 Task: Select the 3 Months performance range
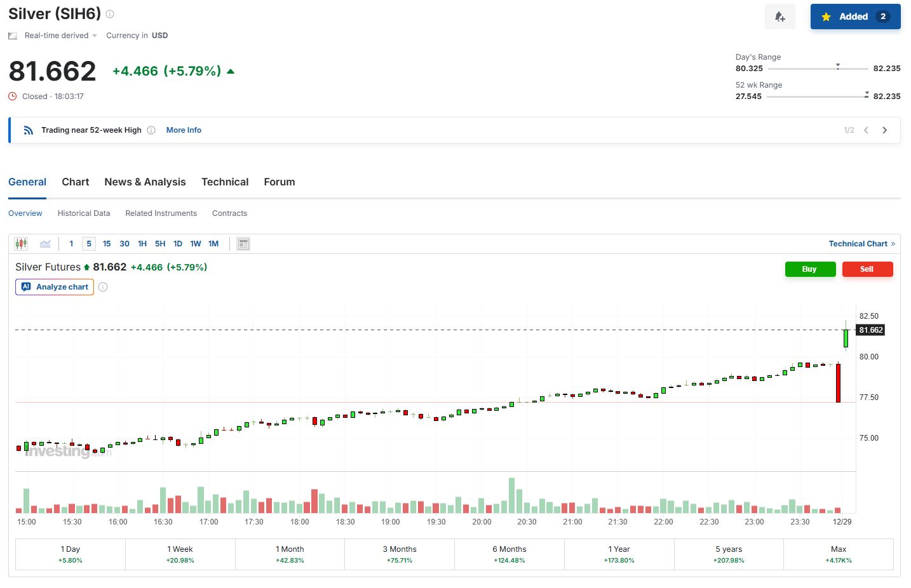click(400, 554)
